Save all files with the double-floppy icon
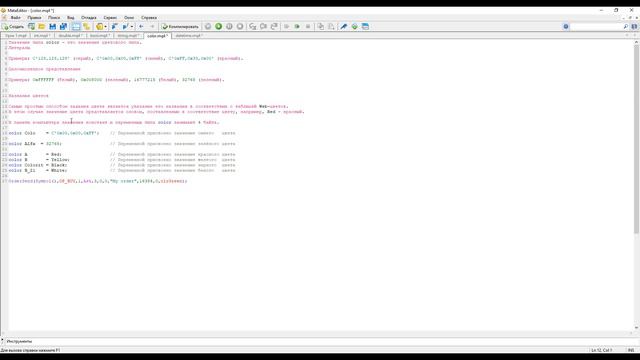 point(63,27)
